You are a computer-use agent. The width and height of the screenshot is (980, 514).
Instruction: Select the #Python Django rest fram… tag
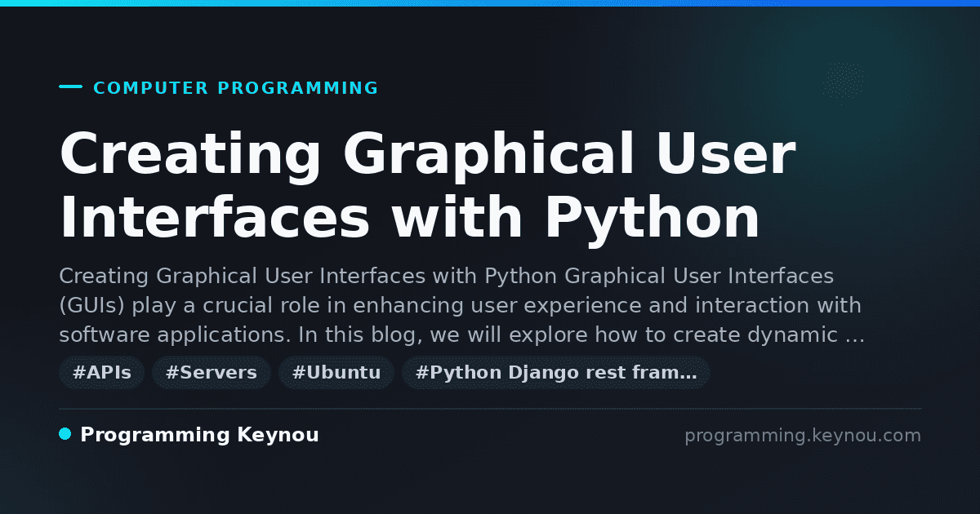pos(556,373)
